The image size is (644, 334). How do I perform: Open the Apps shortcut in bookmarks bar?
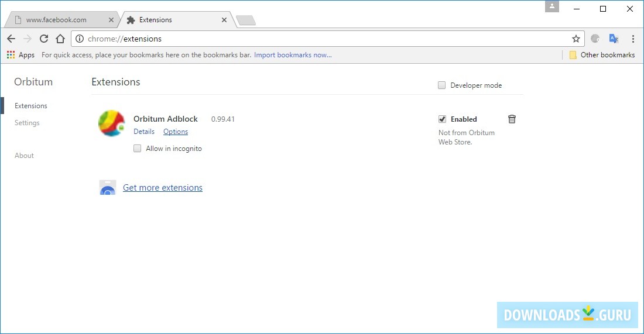[x=20, y=55]
